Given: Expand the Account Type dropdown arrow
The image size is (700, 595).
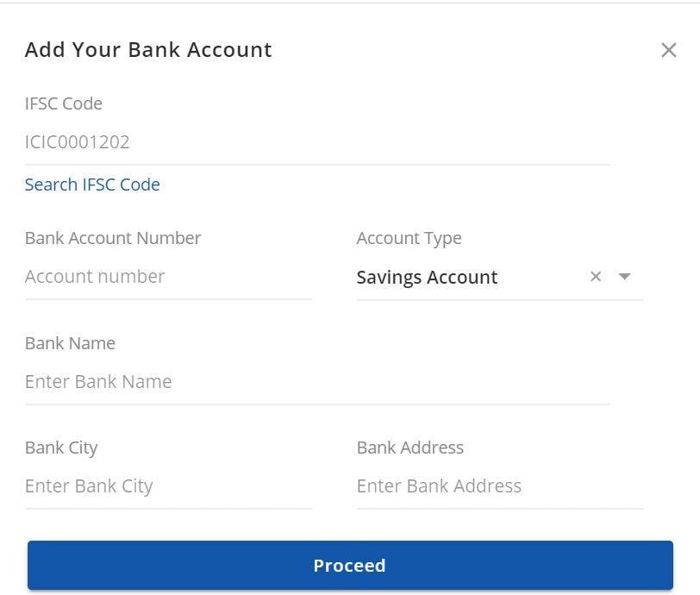Looking at the screenshot, I should point(626,277).
